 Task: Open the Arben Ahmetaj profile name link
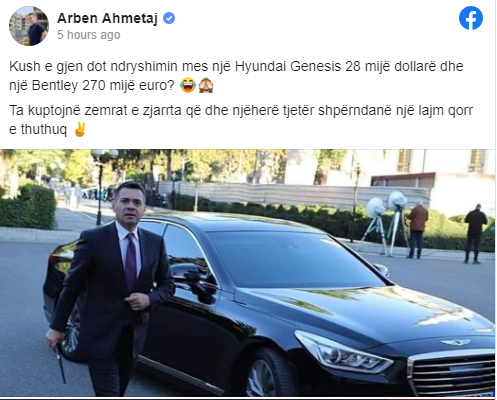pos(107,18)
